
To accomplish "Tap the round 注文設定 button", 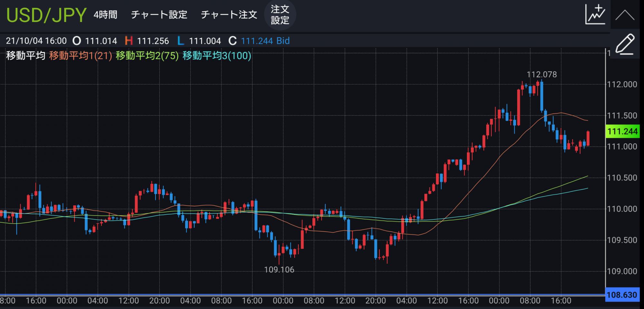I will [x=280, y=15].
